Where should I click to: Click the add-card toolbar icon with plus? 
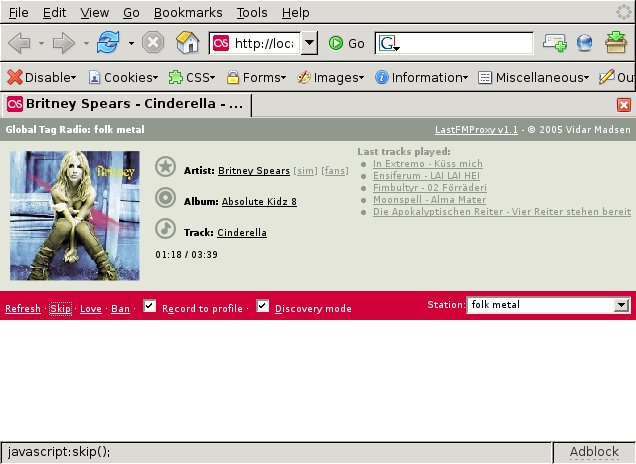pyautogui.click(x=555, y=43)
